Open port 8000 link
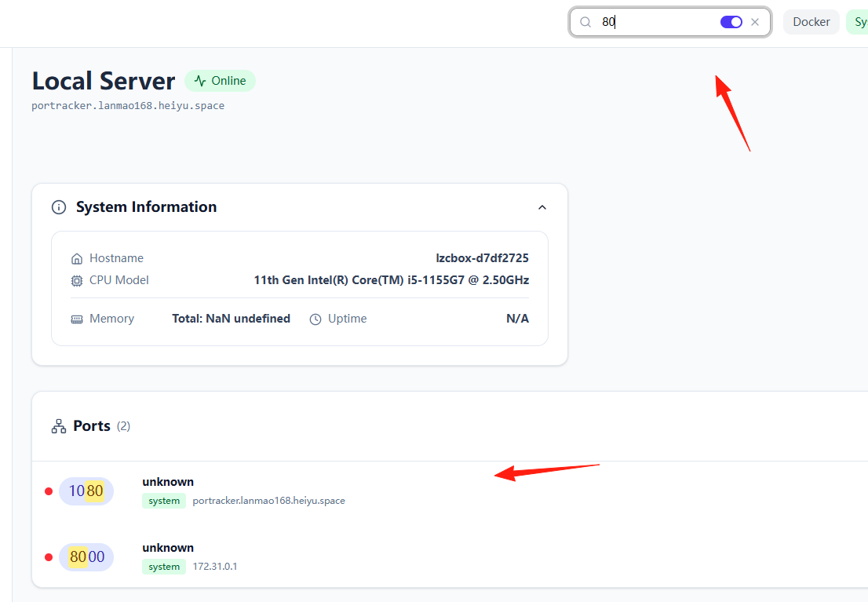 pyautogui.click(x=86, y=556)
